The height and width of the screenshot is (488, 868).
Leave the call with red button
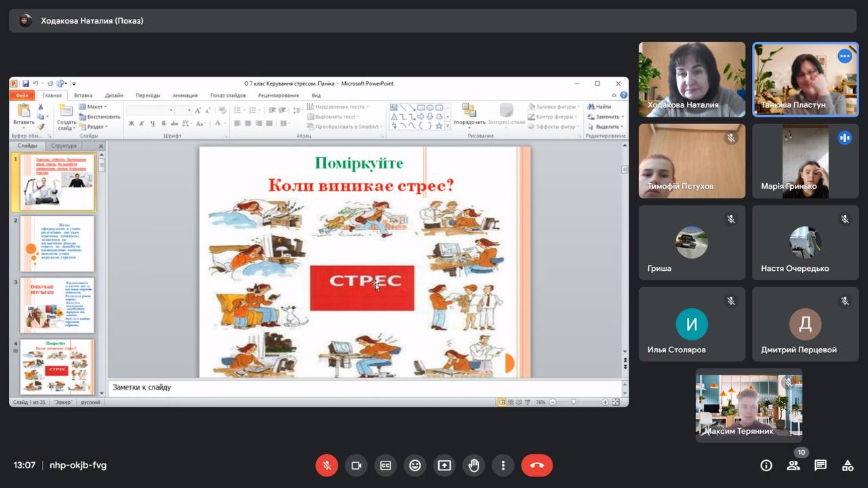[x=536, y=466]
